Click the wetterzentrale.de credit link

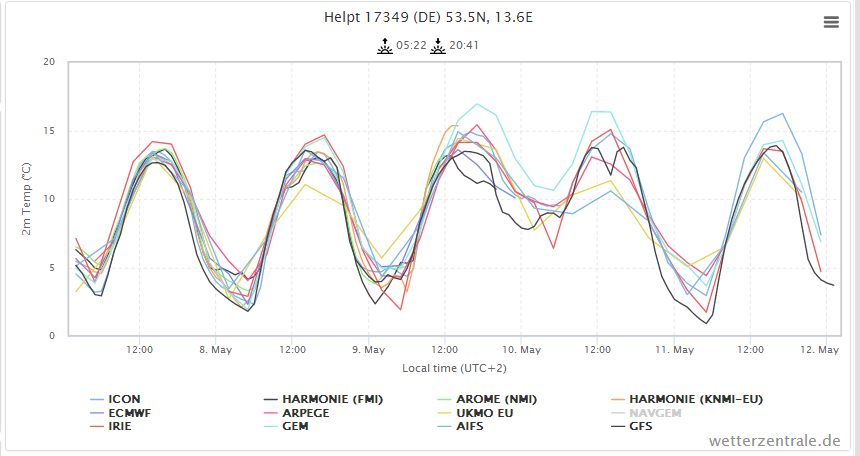pos(774,441)
